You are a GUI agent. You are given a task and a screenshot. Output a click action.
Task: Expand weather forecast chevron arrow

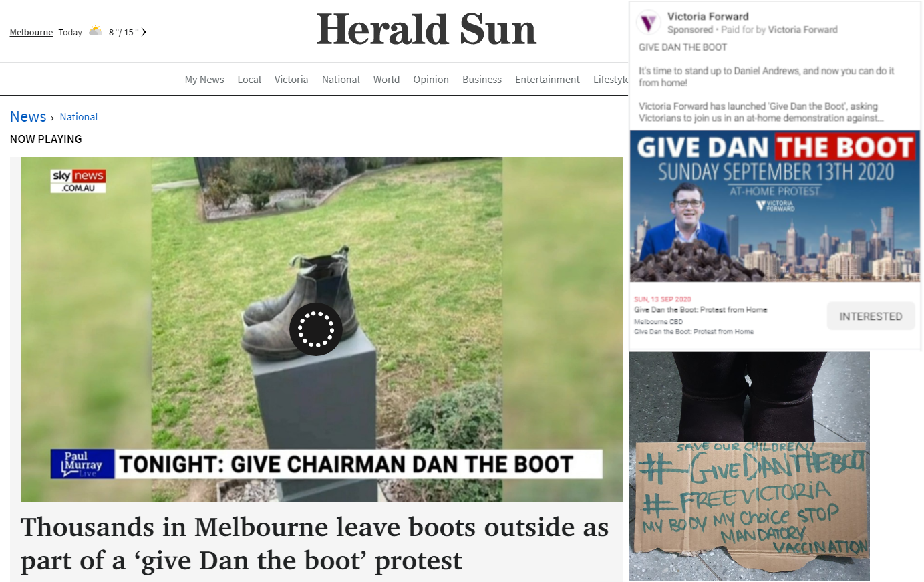144,32
